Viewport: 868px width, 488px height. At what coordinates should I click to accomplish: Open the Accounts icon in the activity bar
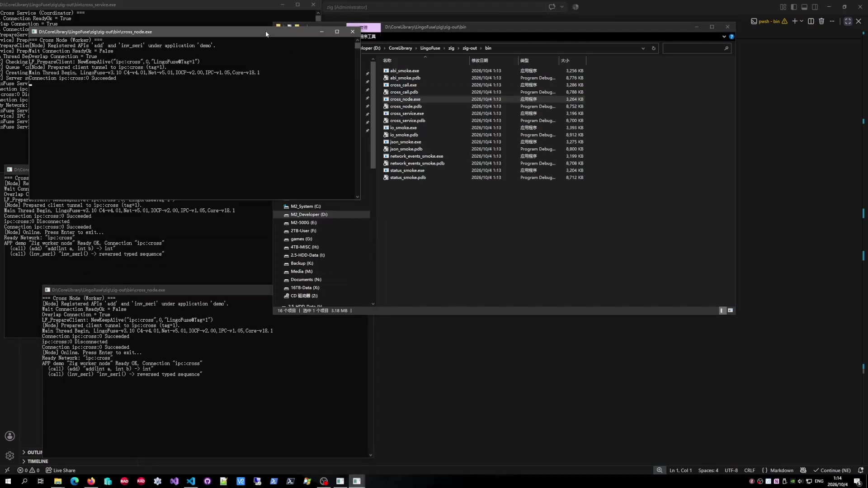click(x=10, y=436)
